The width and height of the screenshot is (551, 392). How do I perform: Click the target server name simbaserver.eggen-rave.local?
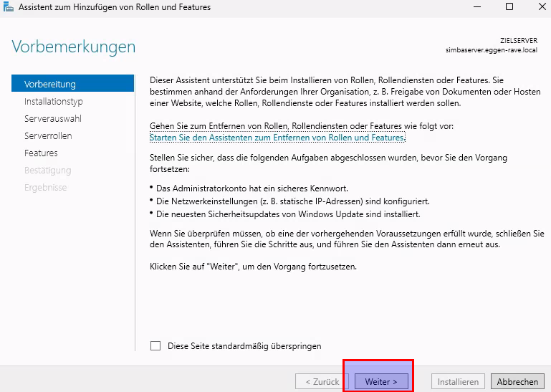tap(491, 52)
